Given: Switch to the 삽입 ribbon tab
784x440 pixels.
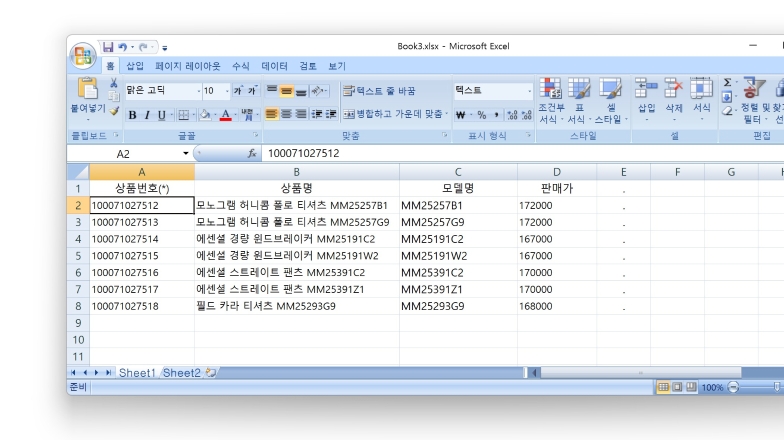Looking at the screenshot, I should point(135,66).
